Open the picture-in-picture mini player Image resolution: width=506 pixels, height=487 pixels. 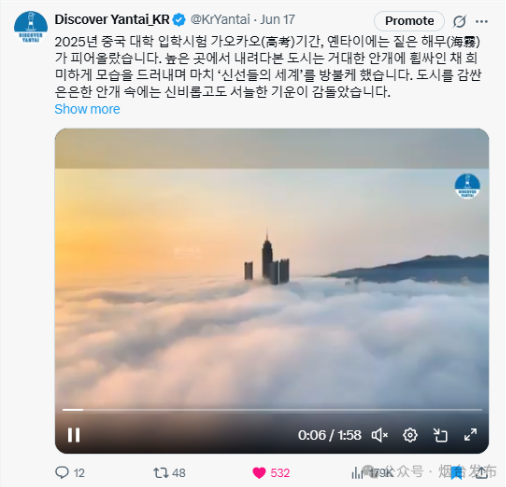tap(440, 435)
